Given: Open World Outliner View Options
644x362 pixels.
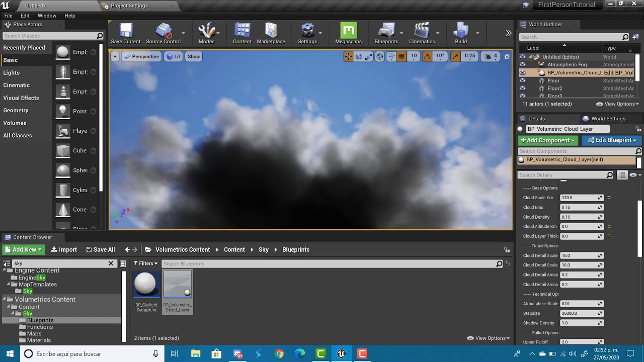Looking at the screenshot, I should (x=617, y=104).
